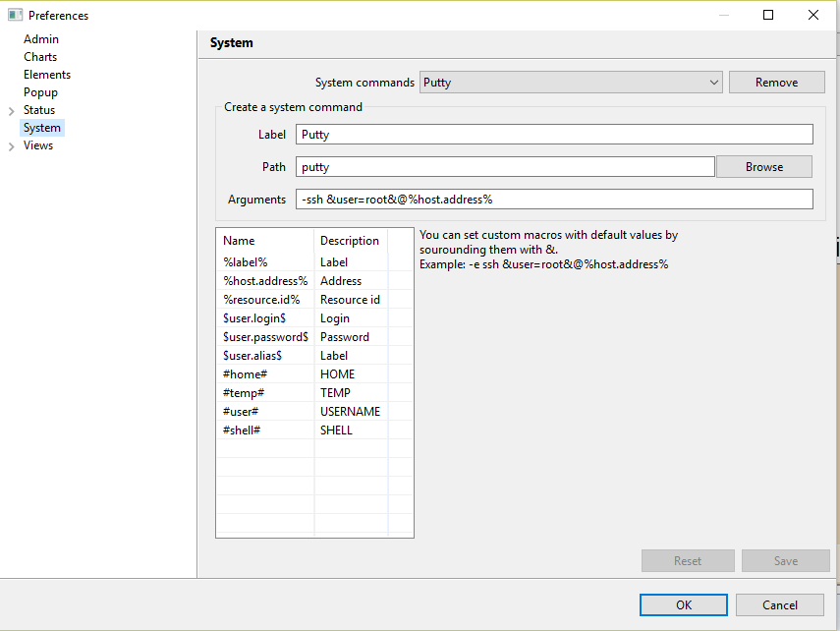Cancel the Preferences dialog
840x631 pixels.
coord(779,604)
